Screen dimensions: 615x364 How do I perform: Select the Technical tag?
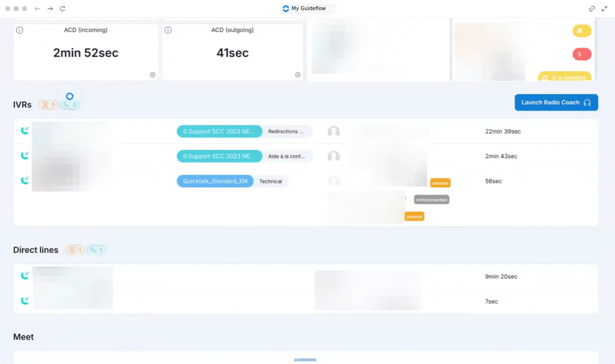(x=270, y=182)
